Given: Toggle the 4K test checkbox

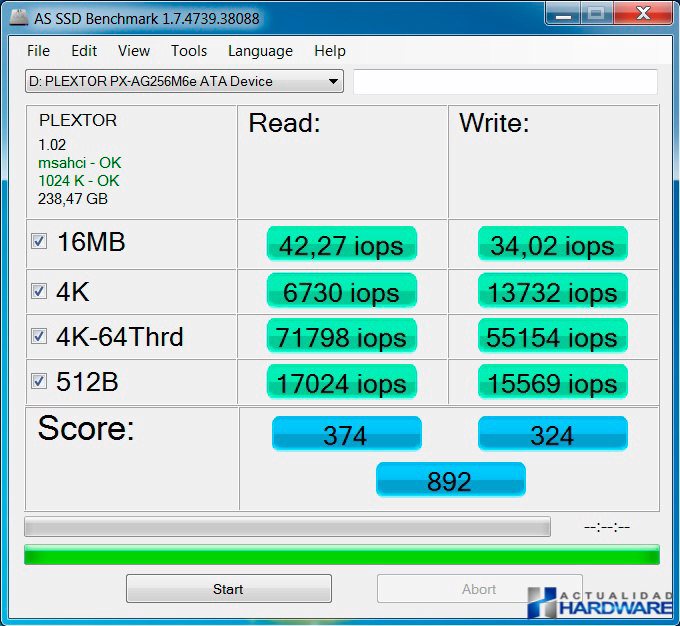Looking at the screenshot, I should click(x=39, y=291).
